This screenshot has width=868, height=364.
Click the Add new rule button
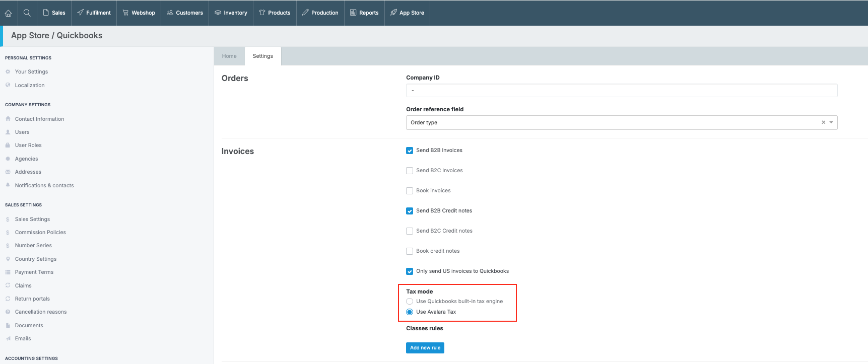pyautogui.click(x=425, y=348)
